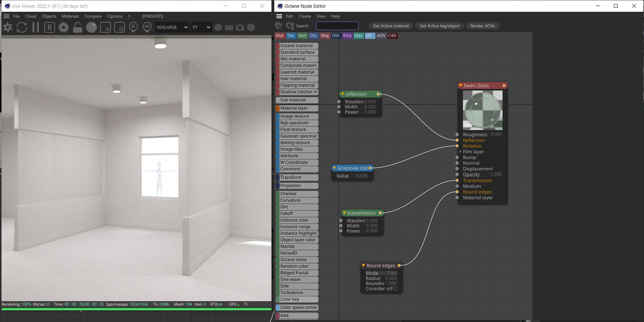Open the Compare menu in Live Viewer
This screenshot has width=644, height=322.
[93, 16]
